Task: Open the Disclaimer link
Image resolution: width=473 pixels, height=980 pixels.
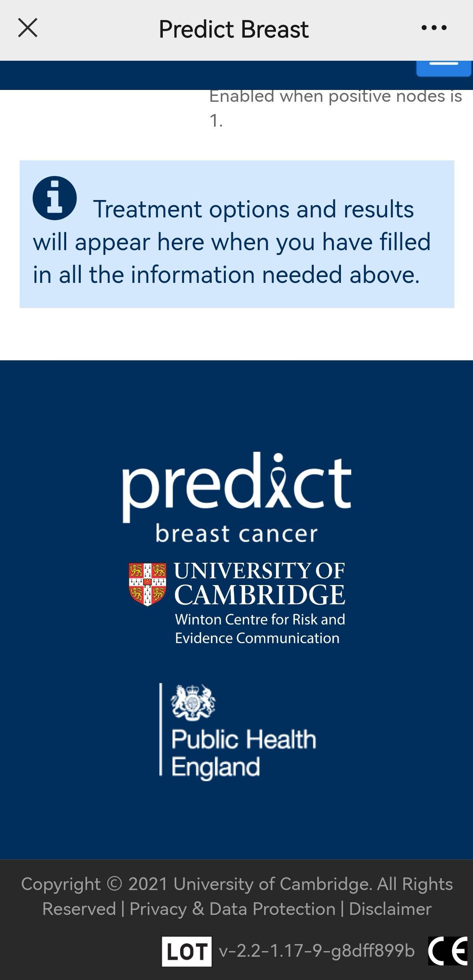Action: coord(390,909)
